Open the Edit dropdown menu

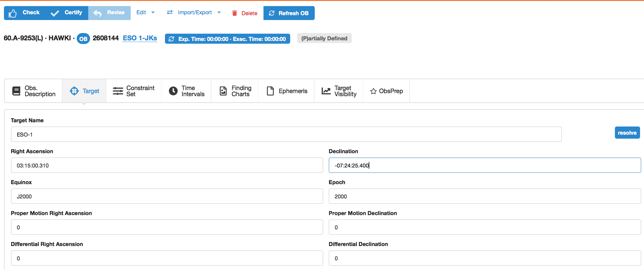[145, 12]
